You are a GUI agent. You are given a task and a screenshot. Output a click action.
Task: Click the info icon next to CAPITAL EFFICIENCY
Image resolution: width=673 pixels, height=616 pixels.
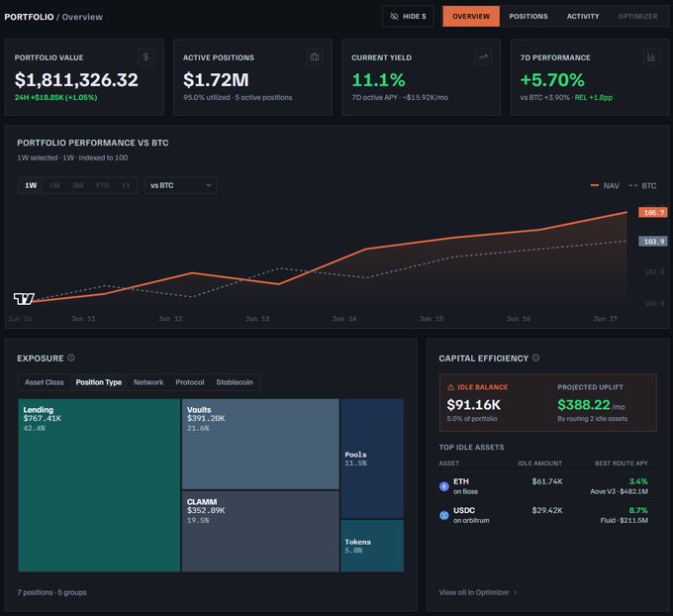(535, 358)
